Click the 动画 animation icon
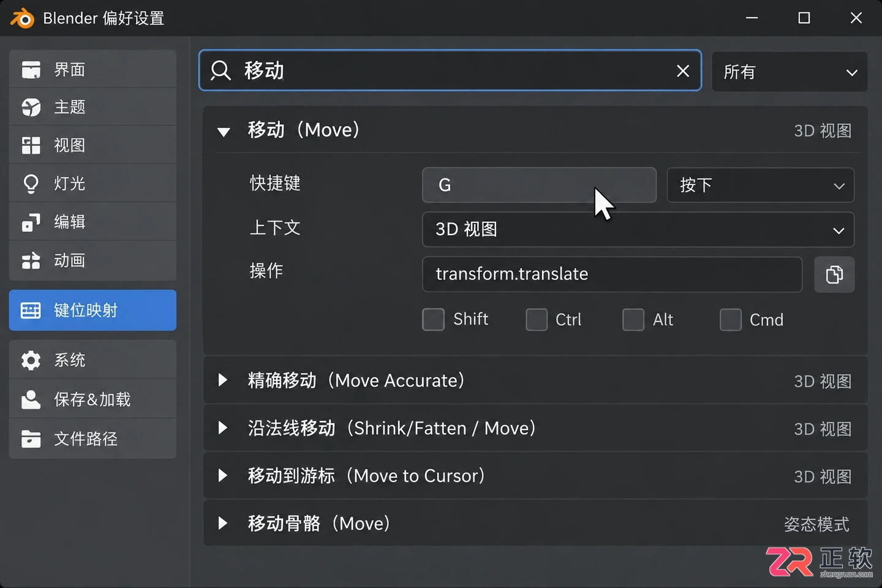Image resolution: width=882 pixels, height=588 pixels. pos(31,261)
